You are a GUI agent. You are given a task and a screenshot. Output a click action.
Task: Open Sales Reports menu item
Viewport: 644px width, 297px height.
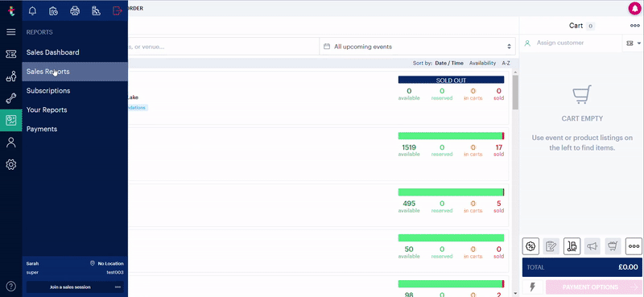click(75, 72)
